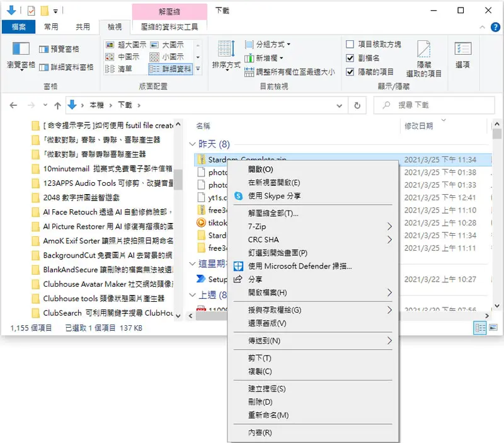Toggle the 隱藏的項目 checkbox

coord(350,72)
